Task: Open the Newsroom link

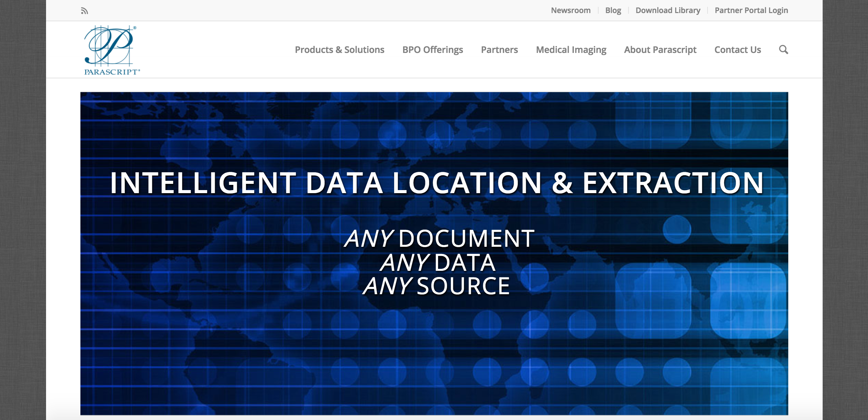Action: pyautogui.click(x=570, y=10)
